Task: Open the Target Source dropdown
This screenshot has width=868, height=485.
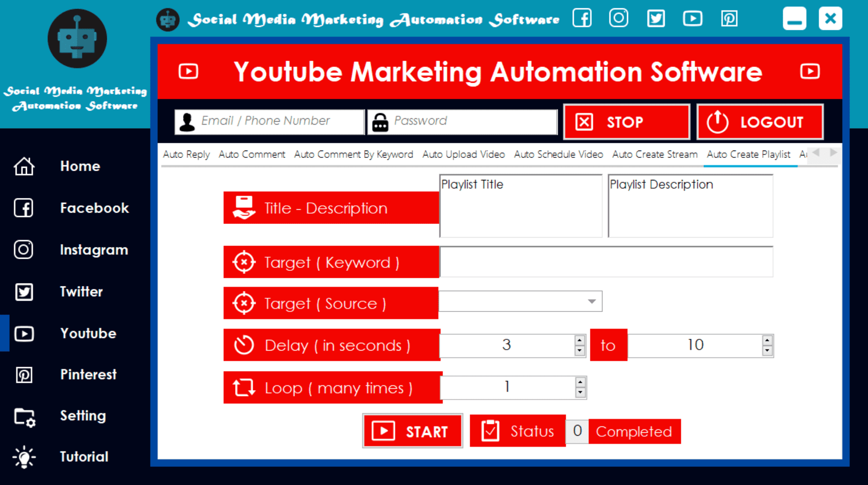Action: click(591, 302)
